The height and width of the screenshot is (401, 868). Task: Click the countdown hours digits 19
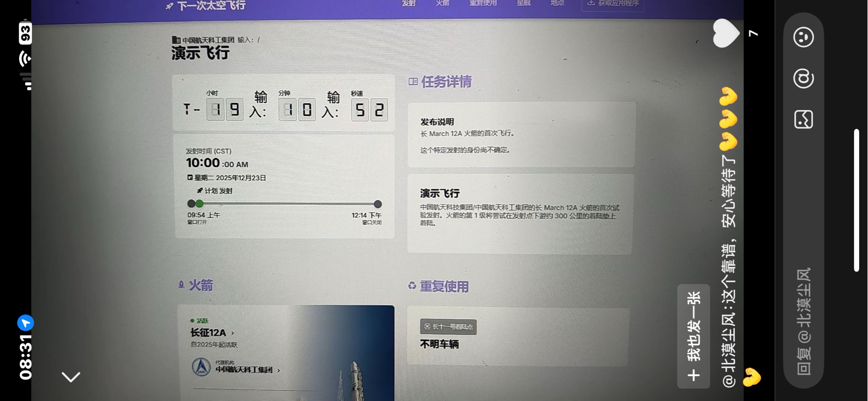(x=225, y=110)
